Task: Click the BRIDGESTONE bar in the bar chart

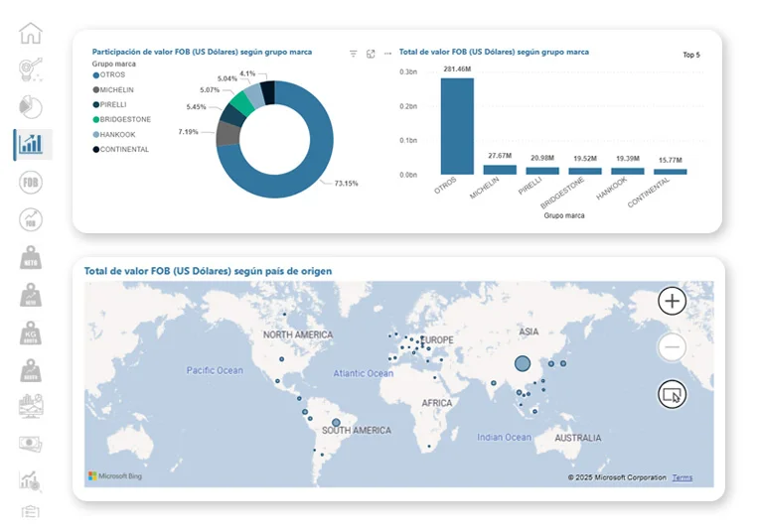Action: click(x=585, y=172)
